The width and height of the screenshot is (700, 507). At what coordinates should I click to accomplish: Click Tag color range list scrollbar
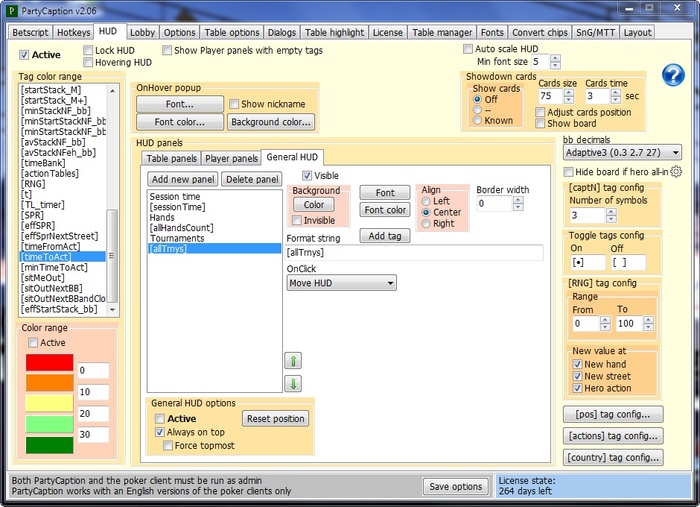pyautogui.click(x=113, y=200)
